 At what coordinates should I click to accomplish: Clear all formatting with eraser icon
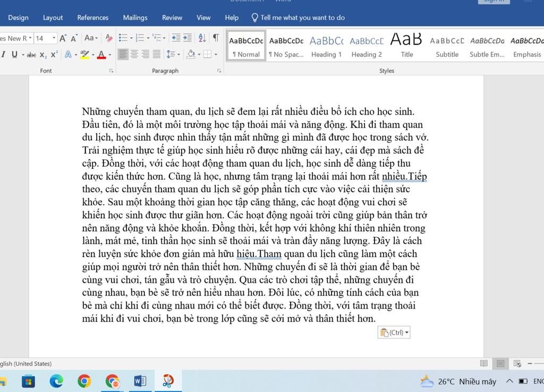(x=108, y=38)
